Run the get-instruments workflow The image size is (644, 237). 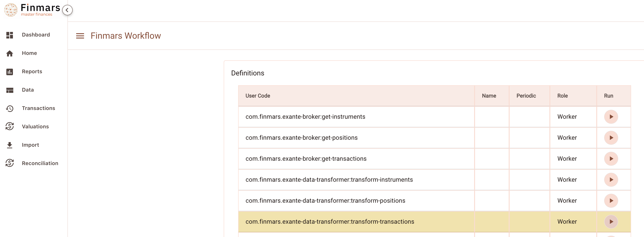coord(611,117)
